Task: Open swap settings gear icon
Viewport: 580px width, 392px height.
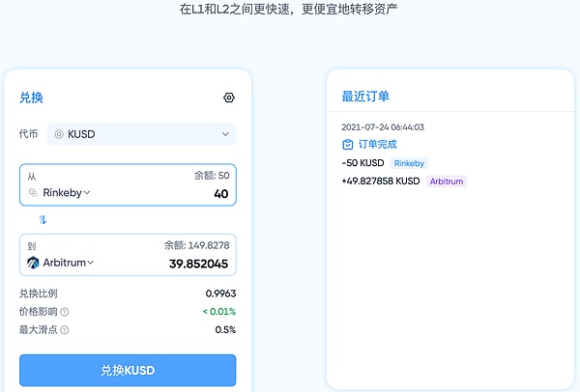Action: point(229,98)
